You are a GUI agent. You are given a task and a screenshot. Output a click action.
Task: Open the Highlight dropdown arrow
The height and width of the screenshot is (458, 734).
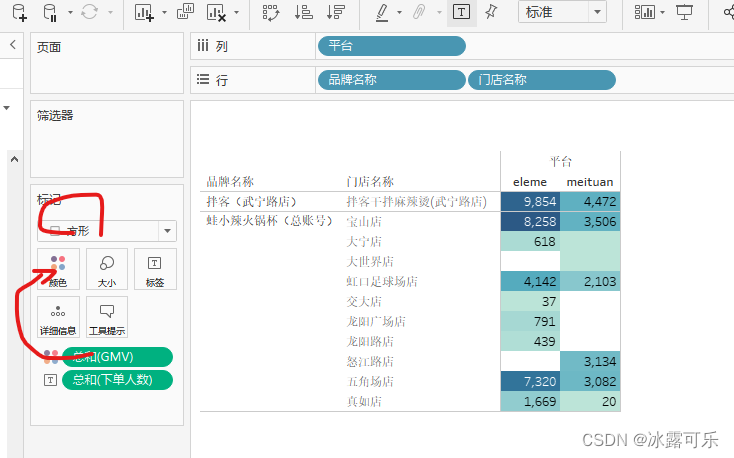click(x=399, y=12)
